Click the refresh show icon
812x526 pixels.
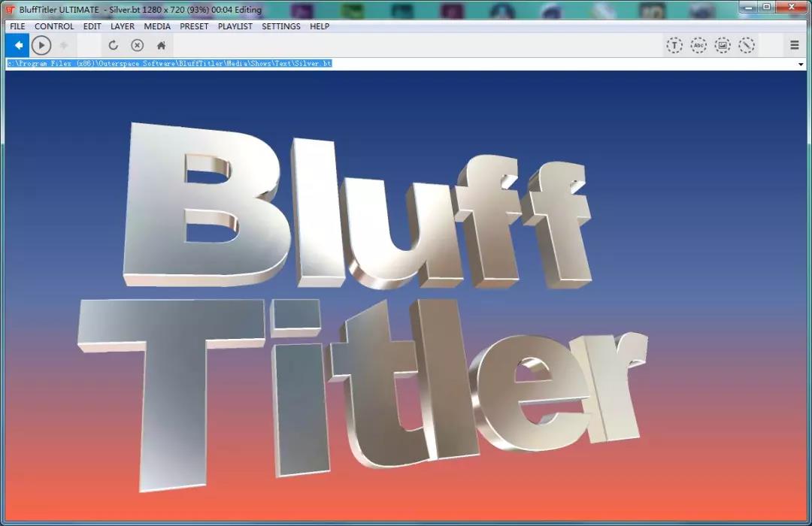tap(113, 46)
